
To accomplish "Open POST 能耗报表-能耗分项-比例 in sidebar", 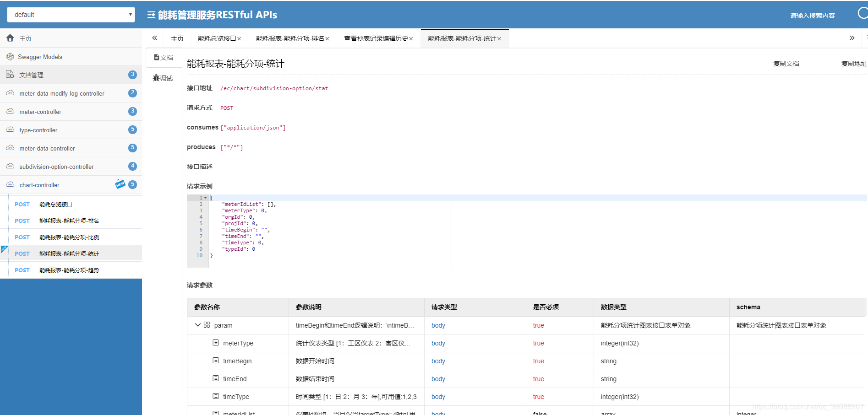I will click(x=71, y=237).
